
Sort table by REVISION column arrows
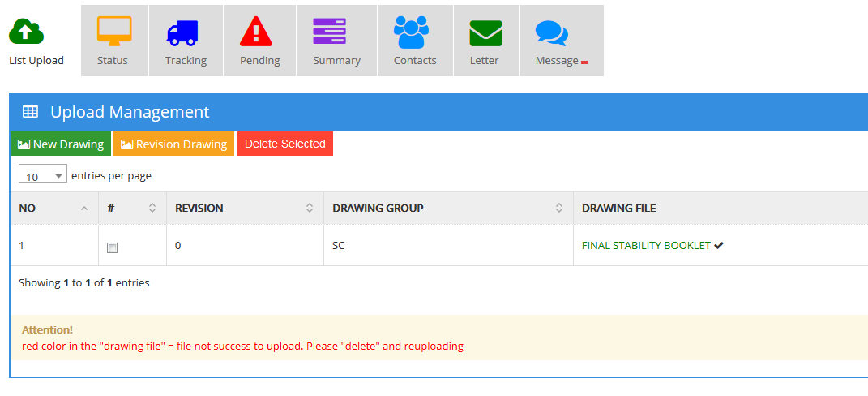pos(309,209)
